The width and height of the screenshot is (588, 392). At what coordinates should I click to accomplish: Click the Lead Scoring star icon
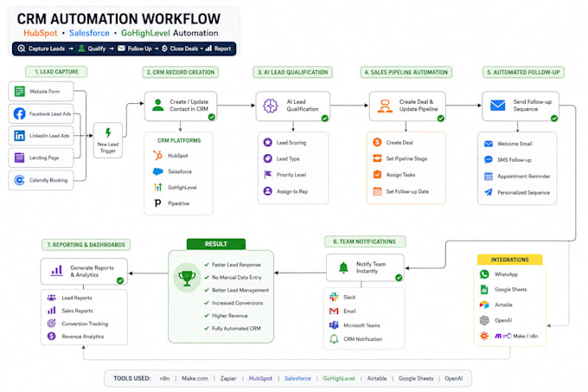[268, 142]
